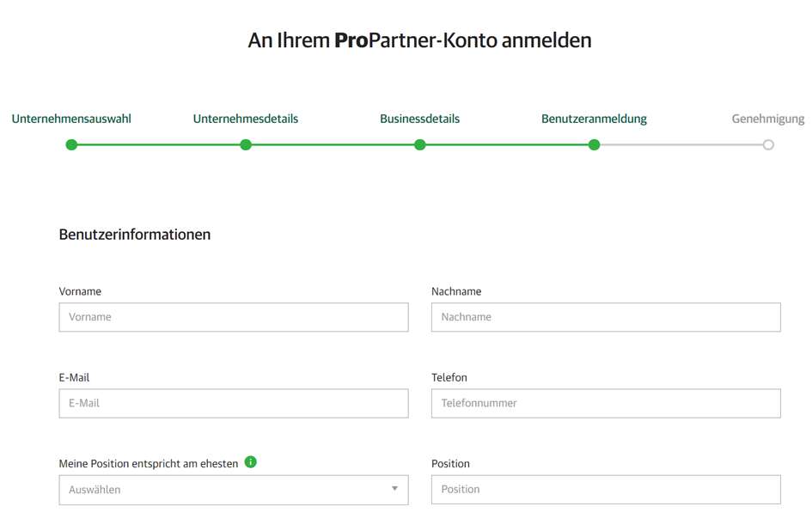Click the Benutzerinformationen section heading

[x=135, y=235]
